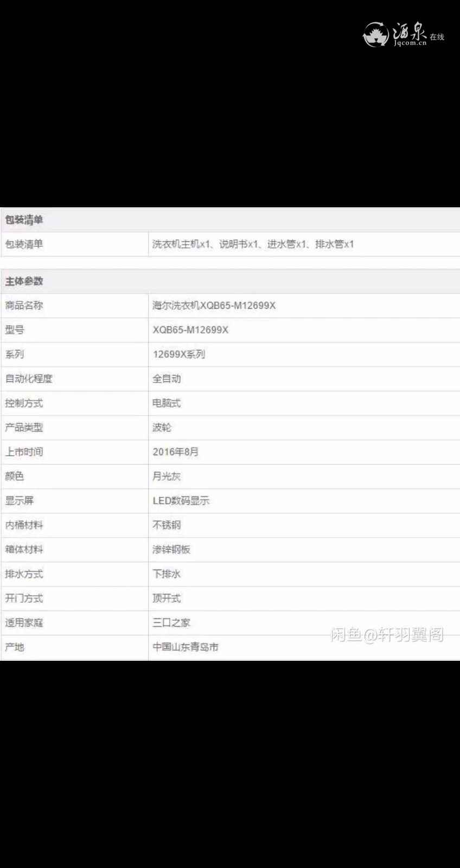Click the value 12699X系列
Image resolution: width=460 pixels, height=868 pixels.
tap(179, 354)
